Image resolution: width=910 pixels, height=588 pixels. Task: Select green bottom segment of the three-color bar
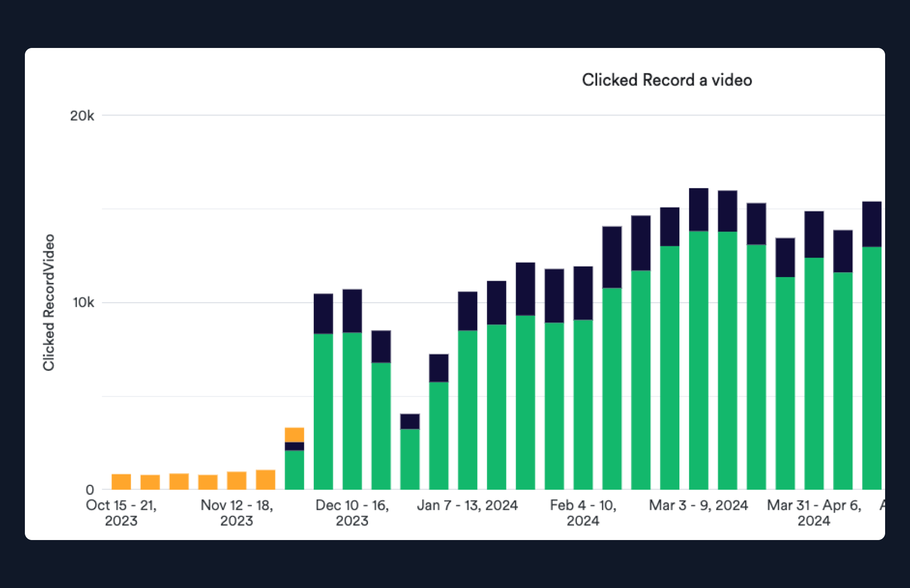[295, 470]
